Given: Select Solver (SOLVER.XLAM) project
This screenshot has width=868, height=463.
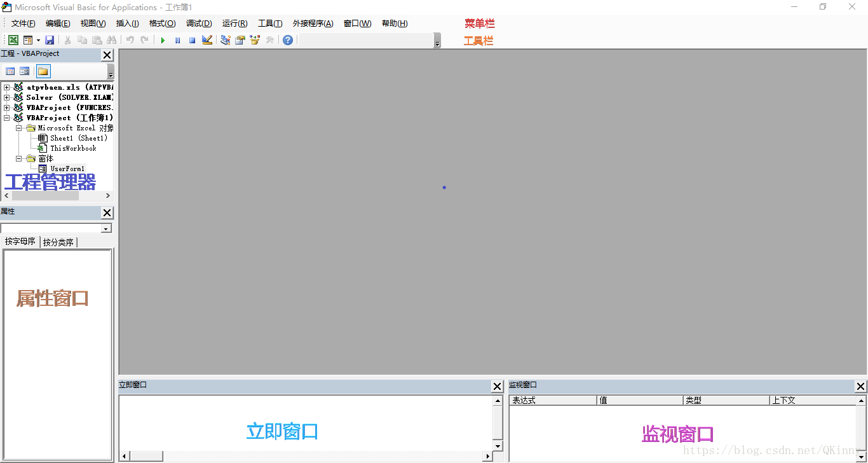Looking at the screenshot, I should [70, 97].
